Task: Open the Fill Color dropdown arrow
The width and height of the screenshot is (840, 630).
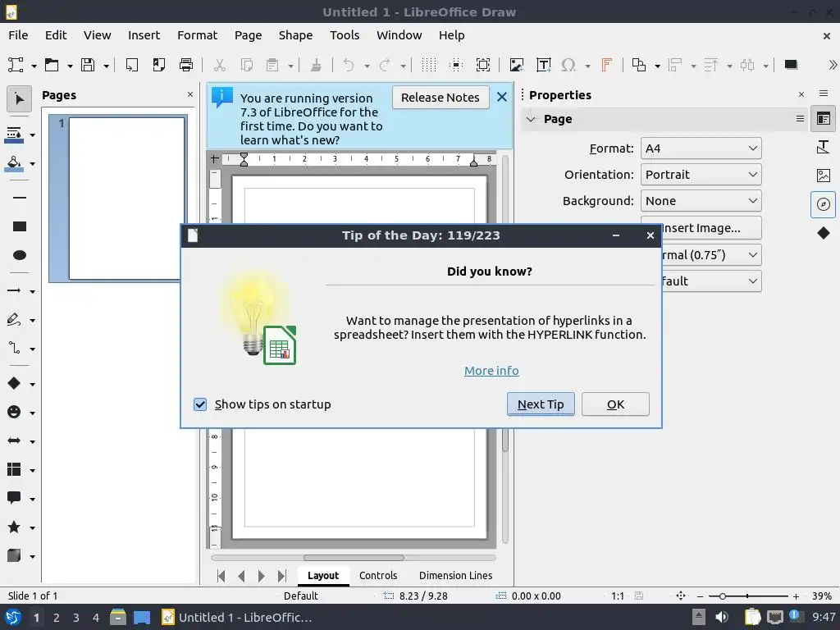Action: [x=32, y=164]
